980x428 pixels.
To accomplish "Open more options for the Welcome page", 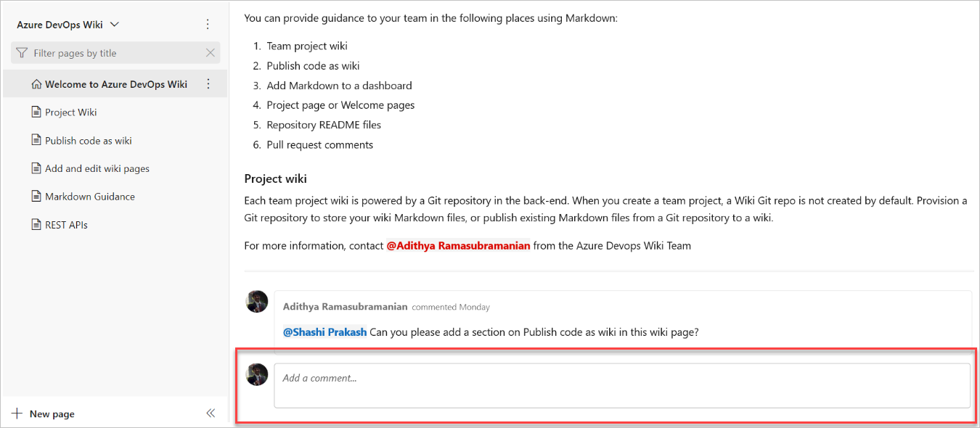I will (208, 83).
